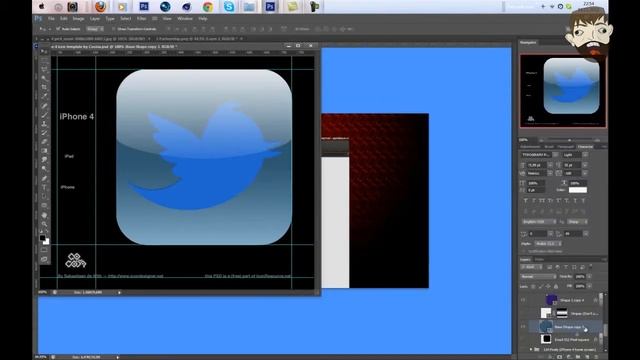640x360 pixels.
Task: Toggle the Auto-Select checkbox
Action: tap(58, 29)
